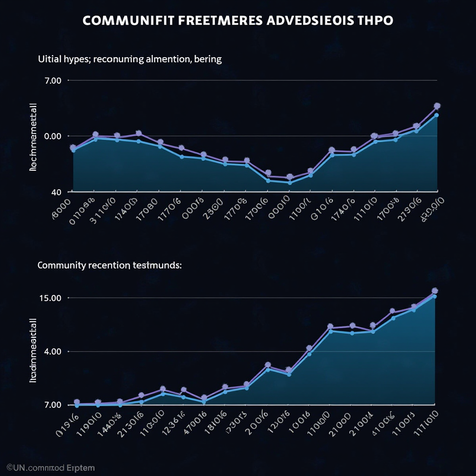Click the final peak marker on the bottom chart
476x476 pixels.
point(435,290)
